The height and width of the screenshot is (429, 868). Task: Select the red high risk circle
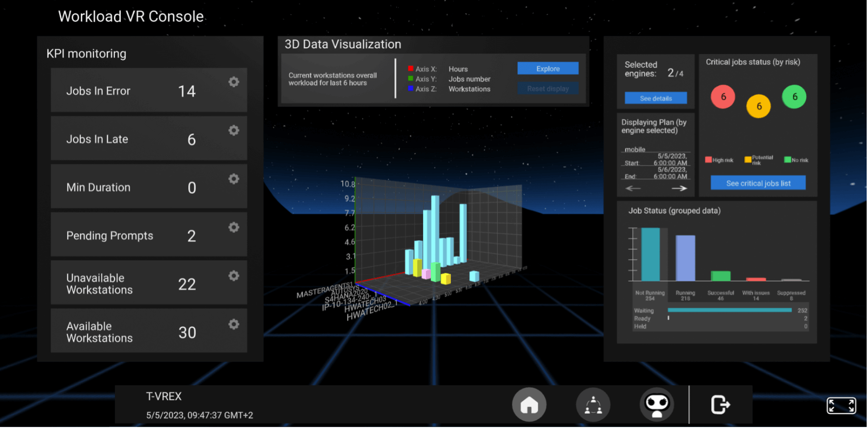(x=723, y=97)
